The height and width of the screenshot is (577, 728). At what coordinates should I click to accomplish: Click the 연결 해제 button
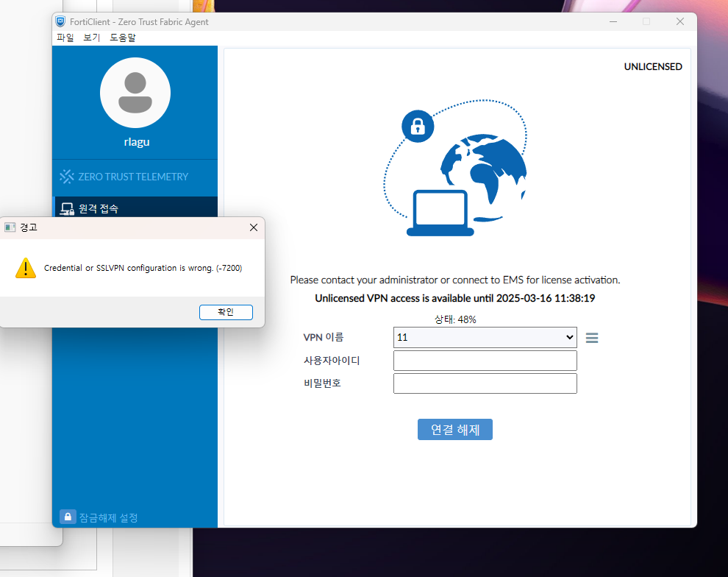pos(455,429)
